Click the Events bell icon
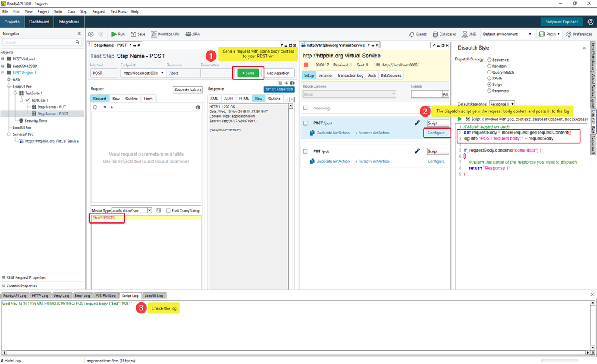This screenshot has width=597, height=364. tap(412, 35)
